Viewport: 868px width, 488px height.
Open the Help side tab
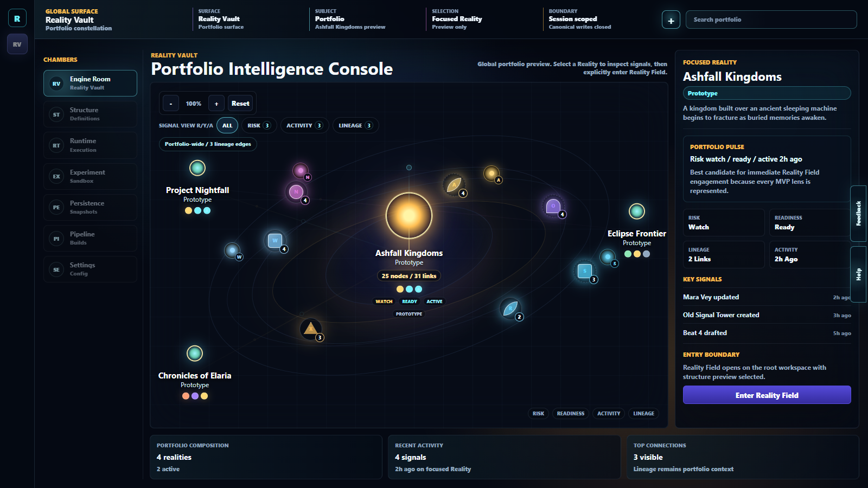point(859,274)
